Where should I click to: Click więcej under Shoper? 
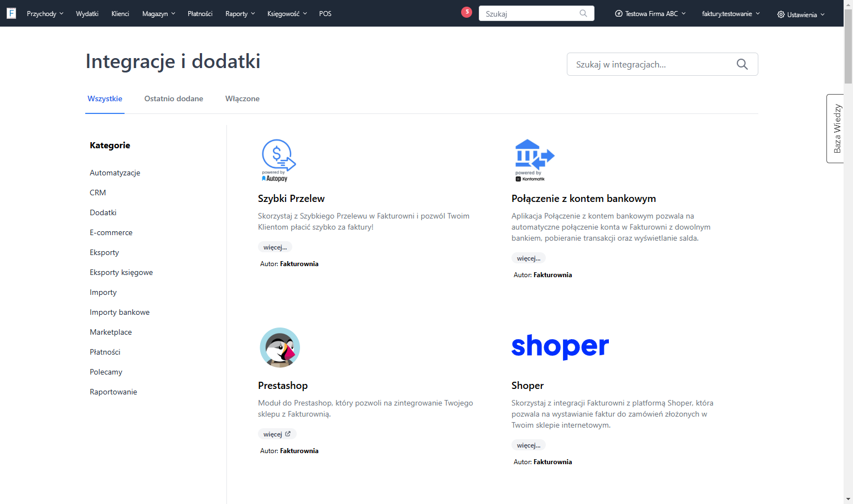[529, 445]
